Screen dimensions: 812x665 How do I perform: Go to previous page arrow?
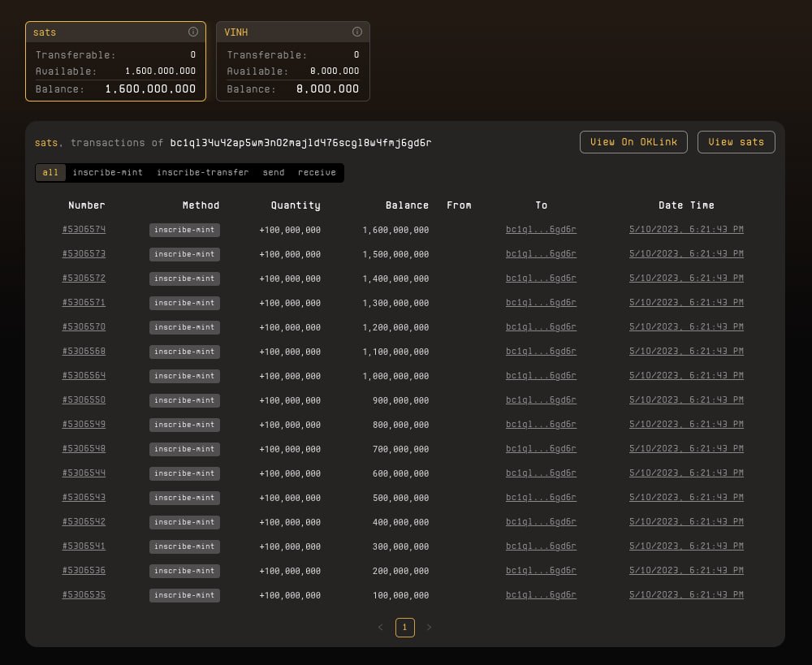point(381,627)
